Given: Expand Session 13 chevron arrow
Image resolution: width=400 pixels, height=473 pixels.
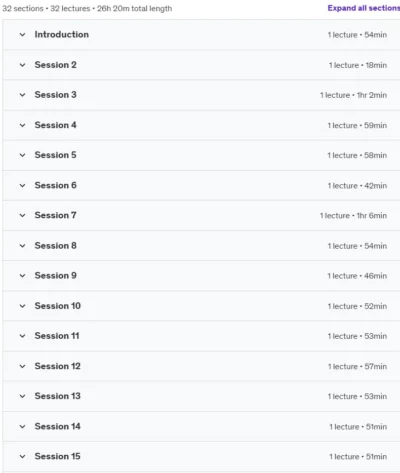Looking at the screenshot, I should [x=22, y=396].
